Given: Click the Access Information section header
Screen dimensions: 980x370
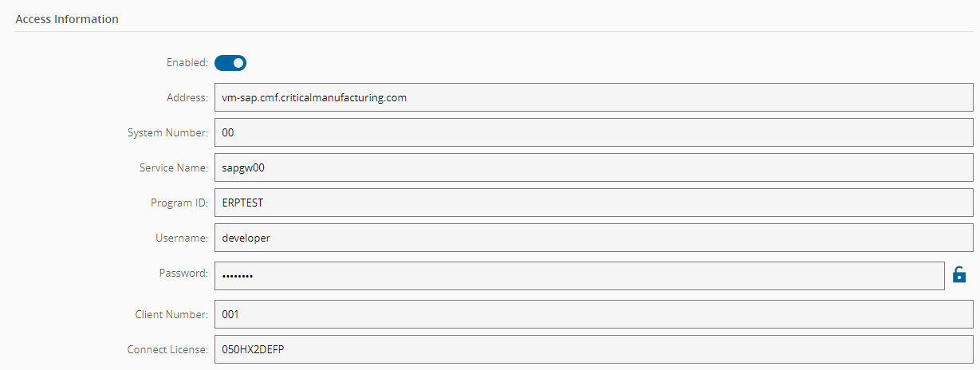Looking at the screenshot, I should click(x=67, y=19).
